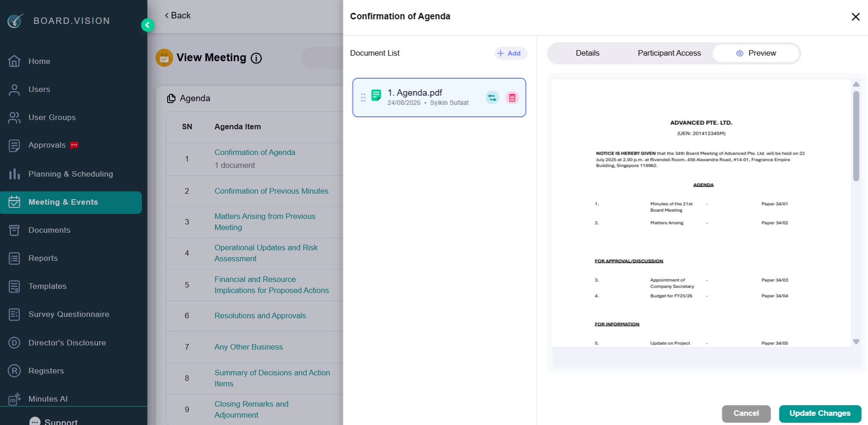Click the preview scroll-down arrow

856,342
